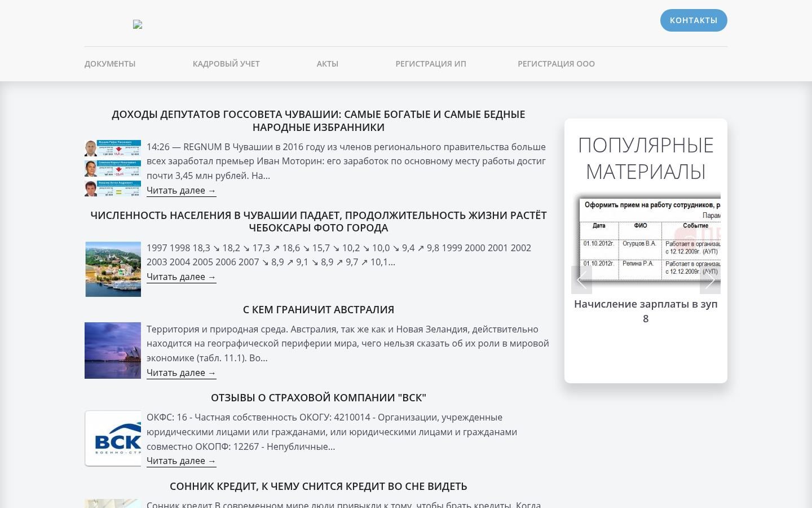
Task: Open the Начисление зарплаты в зуп 8 link
Action: 646,311
